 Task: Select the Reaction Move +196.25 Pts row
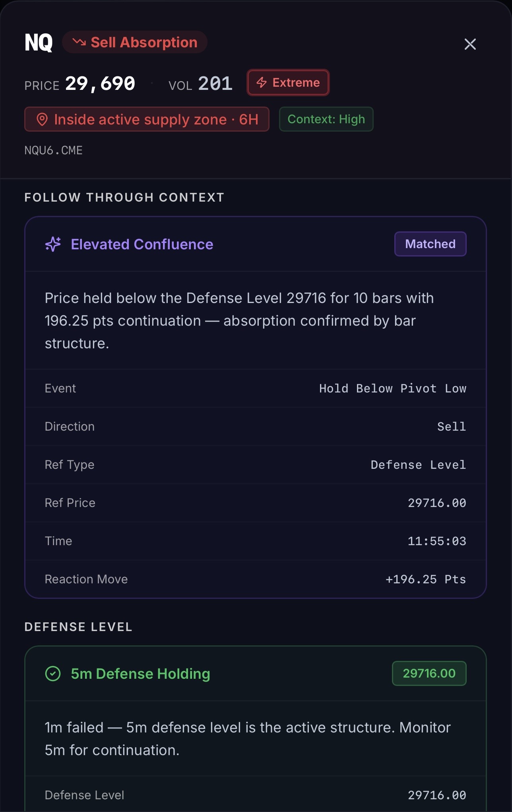point(255,579)
